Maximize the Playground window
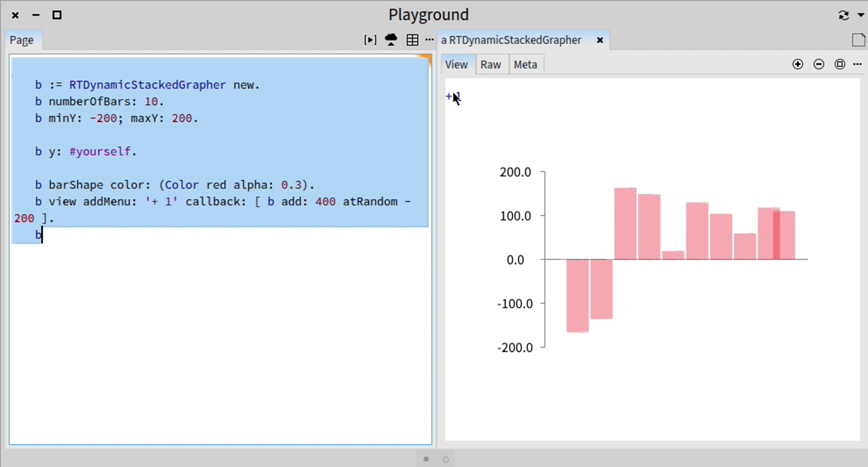The height and width of the screenshot is (467, 868). 57,15
